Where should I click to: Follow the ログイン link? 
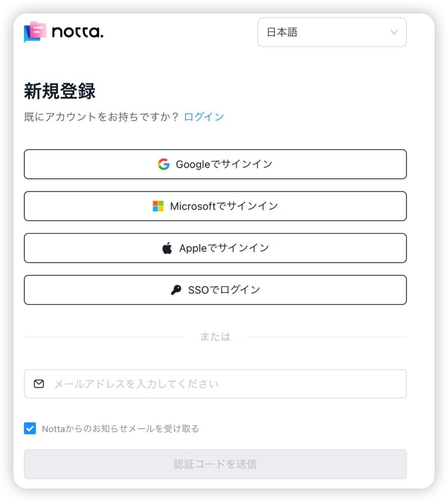pyautogui.click(x=204, y=117)
